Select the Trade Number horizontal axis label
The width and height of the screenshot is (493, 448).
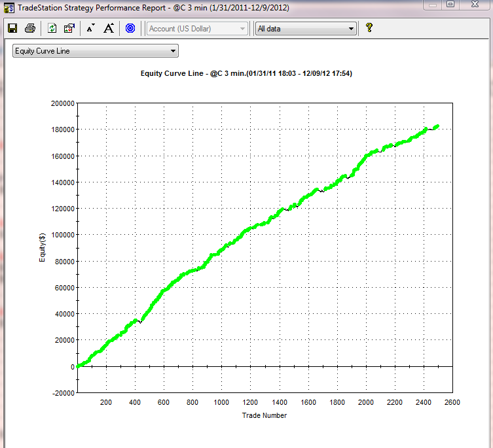pos(265,415)
